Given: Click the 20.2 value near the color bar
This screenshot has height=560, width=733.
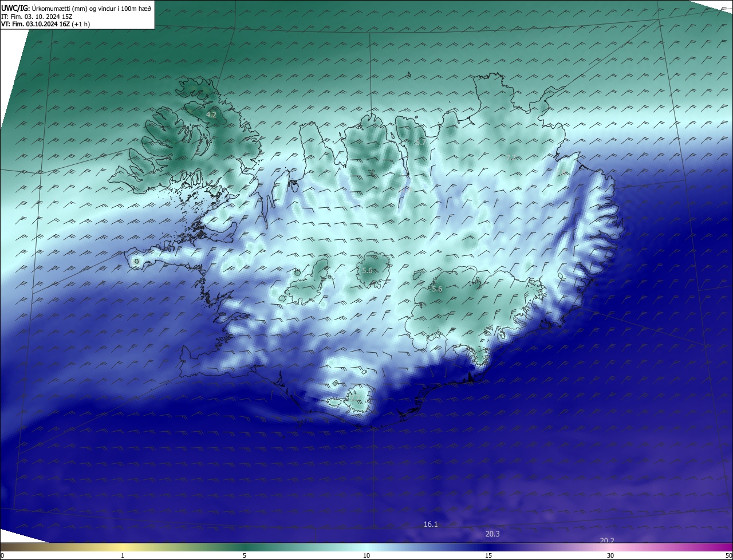Looking at the screenshot, I should 607,541.
